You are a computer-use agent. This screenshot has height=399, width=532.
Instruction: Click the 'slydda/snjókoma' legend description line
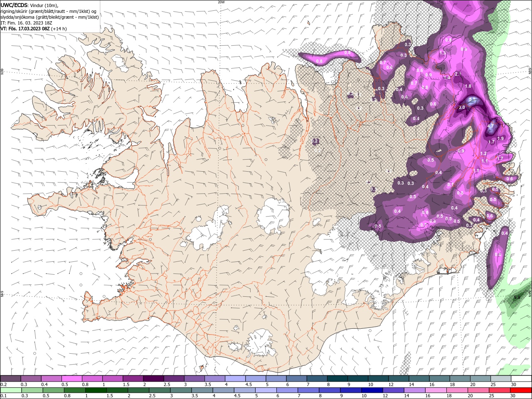[49, 17]
